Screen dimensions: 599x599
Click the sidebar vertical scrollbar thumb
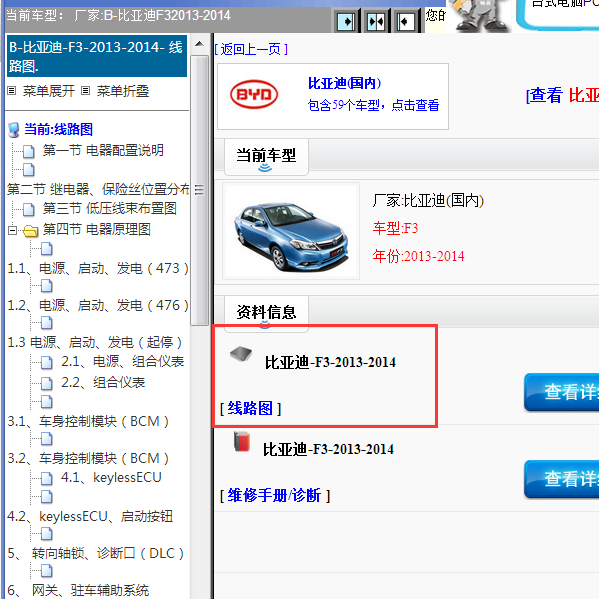coord(199,190)
